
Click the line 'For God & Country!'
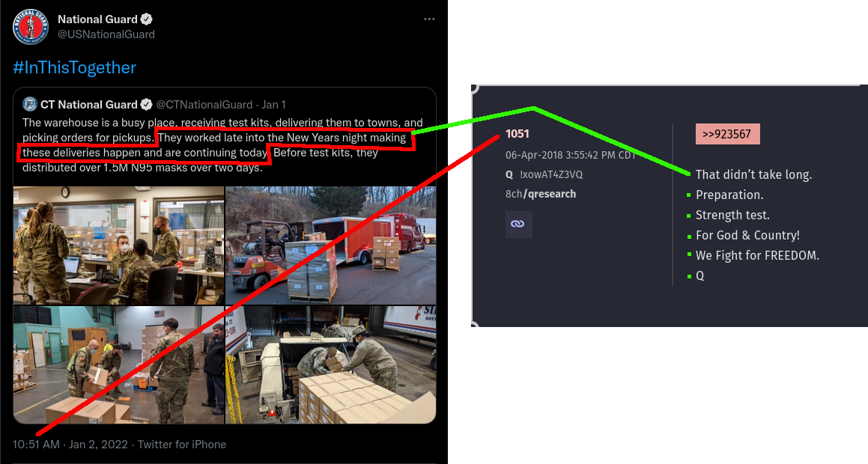(747, 235)
